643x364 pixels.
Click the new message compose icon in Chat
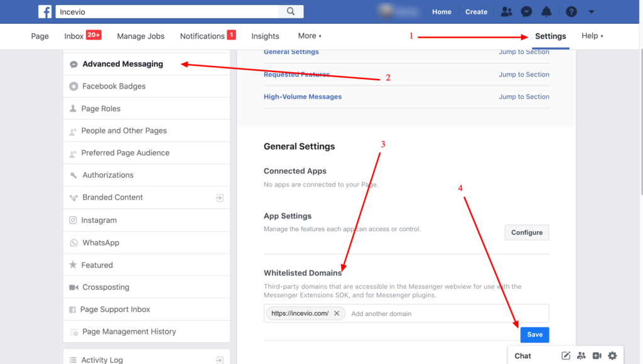566,356
